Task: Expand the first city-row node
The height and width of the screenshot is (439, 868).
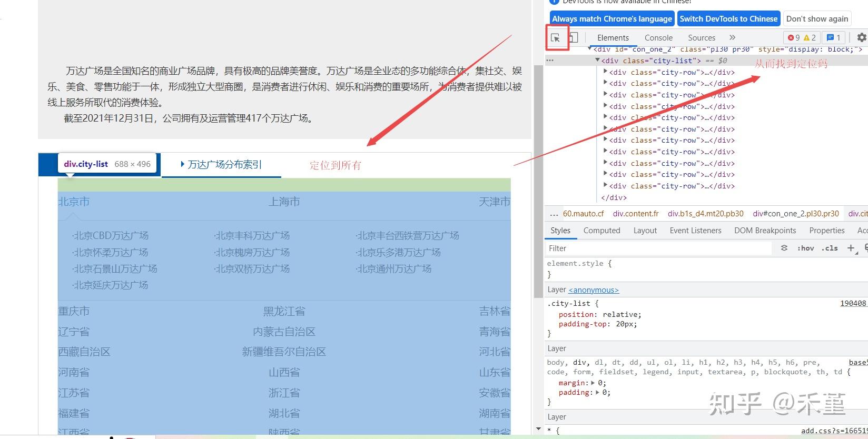Action: tap(605, 72)
